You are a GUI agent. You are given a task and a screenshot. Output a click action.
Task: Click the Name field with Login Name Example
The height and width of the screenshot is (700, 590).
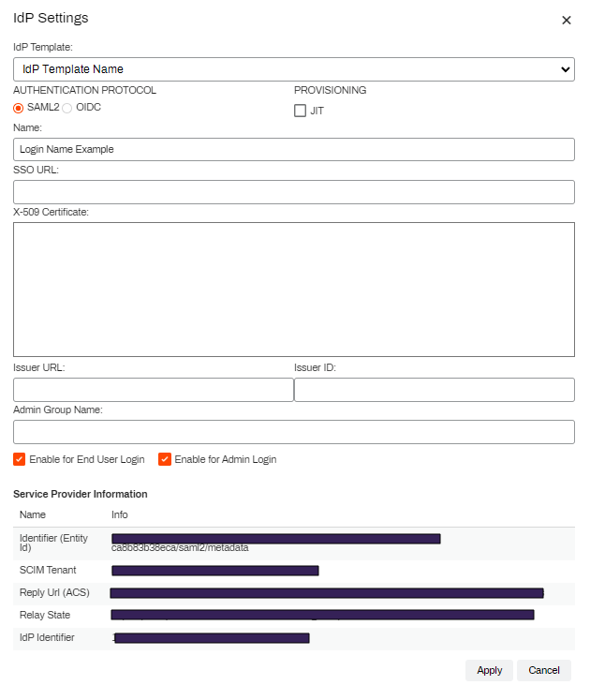(294, 149)
